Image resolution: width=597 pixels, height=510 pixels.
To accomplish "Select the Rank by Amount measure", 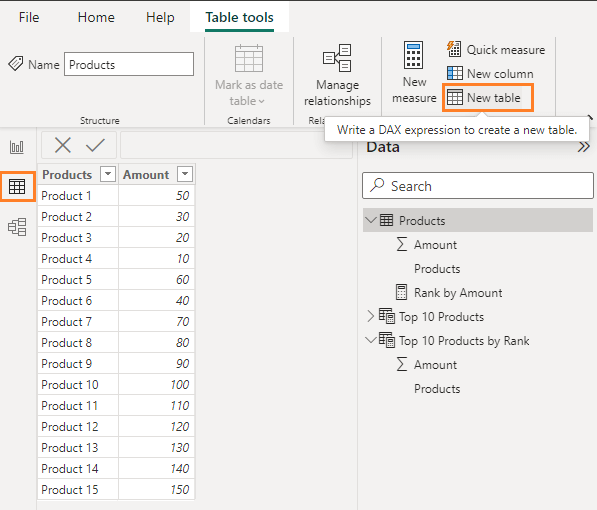I will click(458, 293).
